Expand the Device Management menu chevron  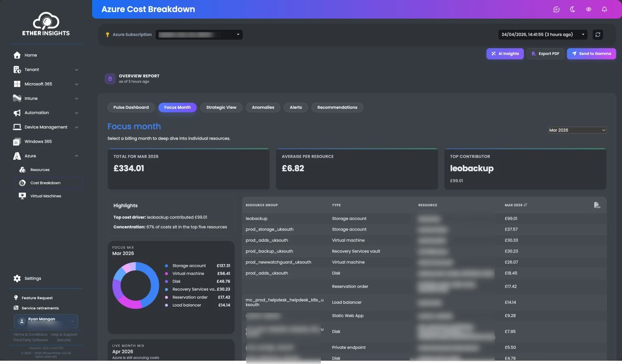pyautogui.click(x=77, y=127)
